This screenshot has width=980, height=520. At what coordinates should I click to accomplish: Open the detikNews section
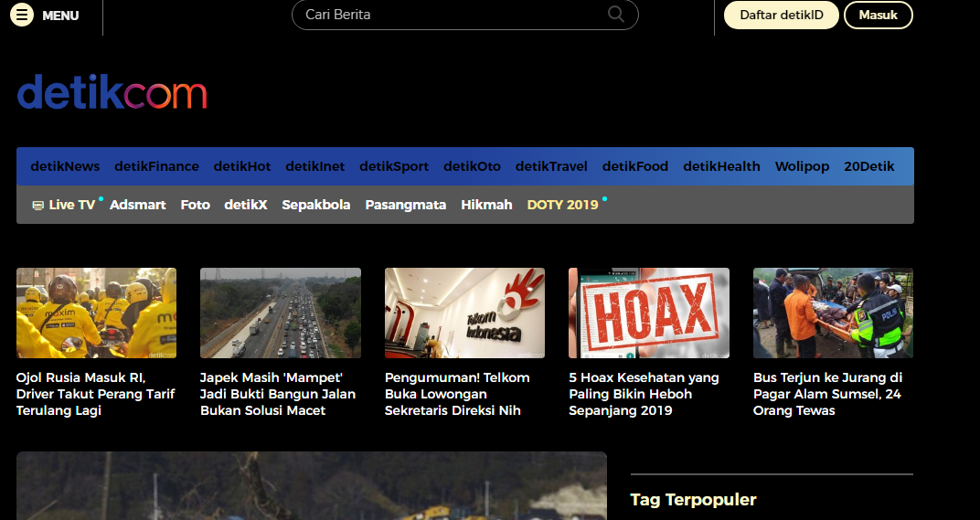click(65, 166)
